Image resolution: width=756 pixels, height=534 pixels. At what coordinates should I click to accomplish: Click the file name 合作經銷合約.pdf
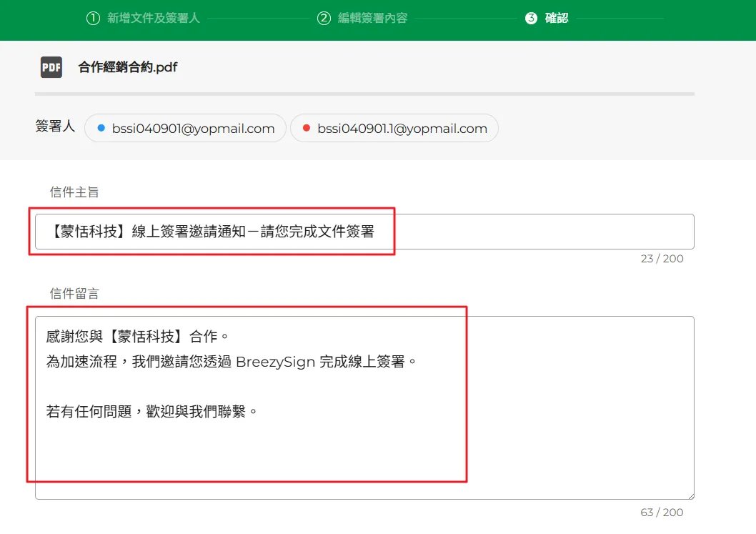coord(128,67)
